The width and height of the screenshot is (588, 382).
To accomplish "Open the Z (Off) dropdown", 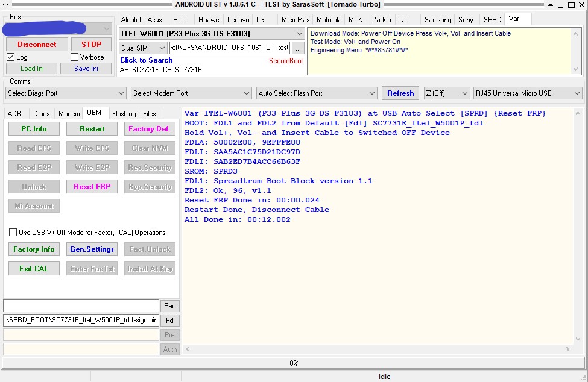I will (x=447, y=93).
